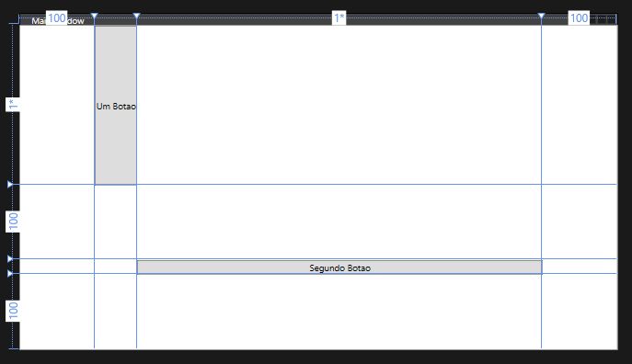This screenshot has width=632, height=364.
Task: Click the empty cell directly above Segundo Botao
Action: [339, 222]
